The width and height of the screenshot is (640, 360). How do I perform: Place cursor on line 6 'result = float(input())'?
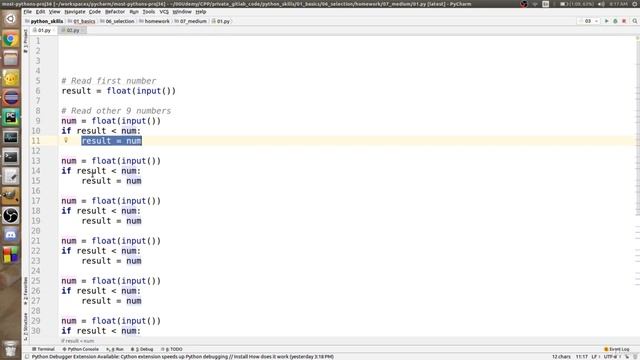click(x=118, y=91)
